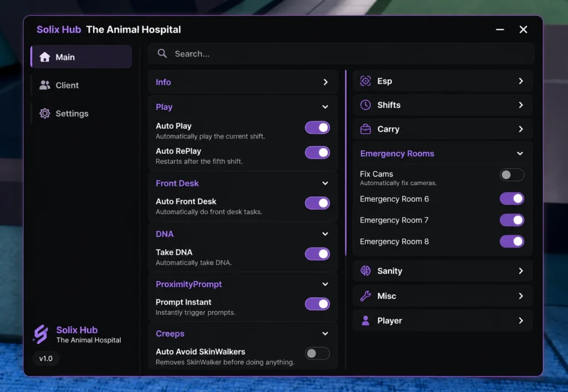Click the gear icon beside Settings
This screenshot has width=568, height=392.
tap(44, 113)
